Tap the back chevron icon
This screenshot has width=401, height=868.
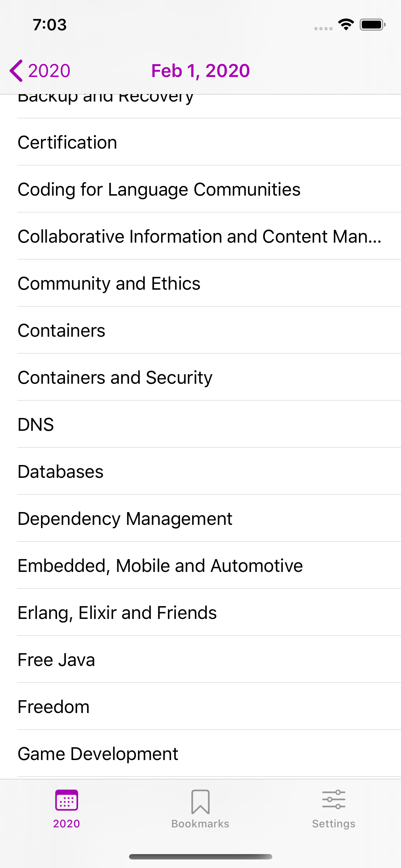point(16,71)
